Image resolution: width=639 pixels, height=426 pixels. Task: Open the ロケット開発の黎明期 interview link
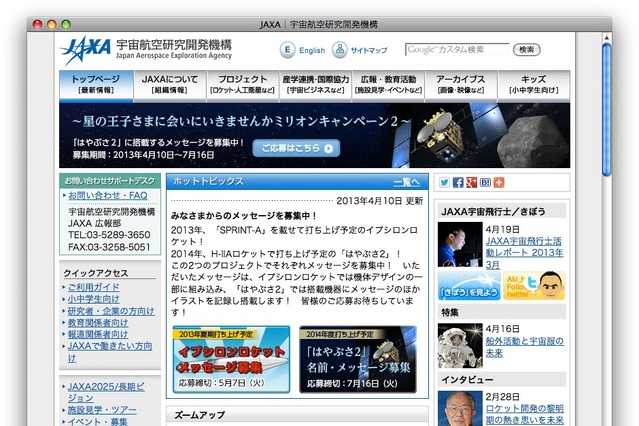click(524, 414)
